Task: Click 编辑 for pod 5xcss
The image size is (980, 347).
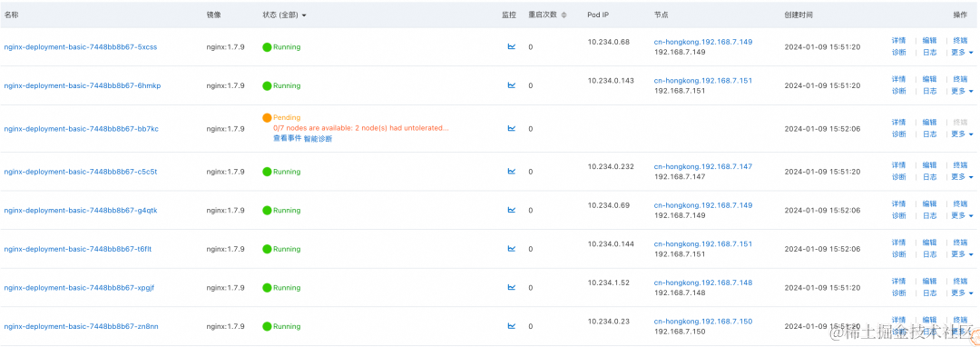Action: (929, 41)
